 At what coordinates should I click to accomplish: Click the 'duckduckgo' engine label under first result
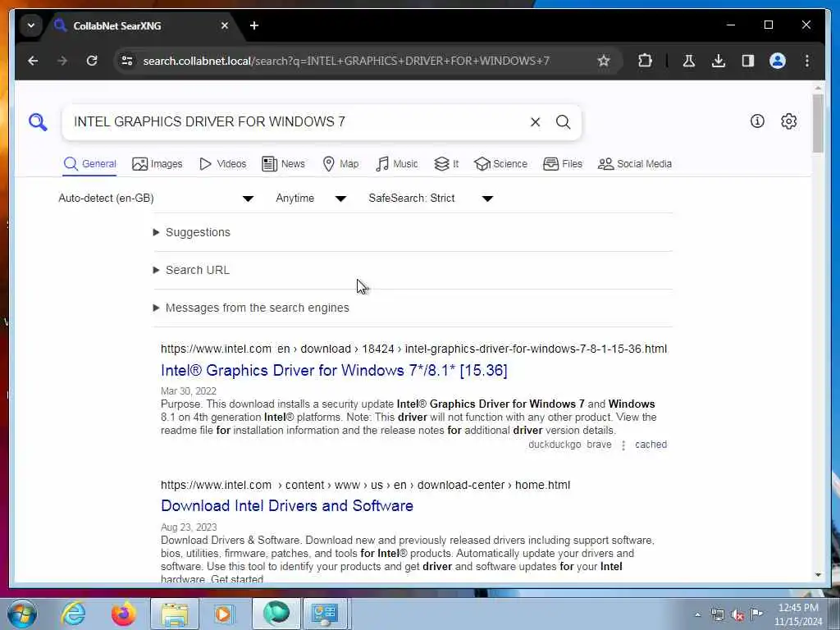(555, 445)
